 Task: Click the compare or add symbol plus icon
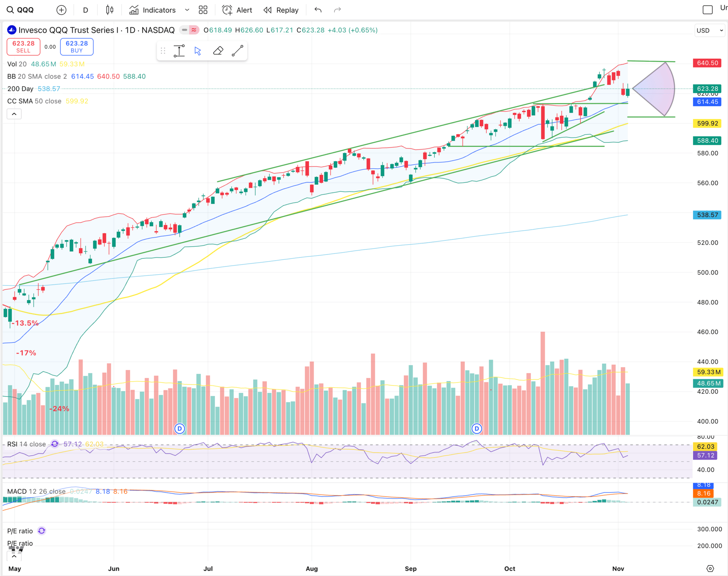(61, 10)
